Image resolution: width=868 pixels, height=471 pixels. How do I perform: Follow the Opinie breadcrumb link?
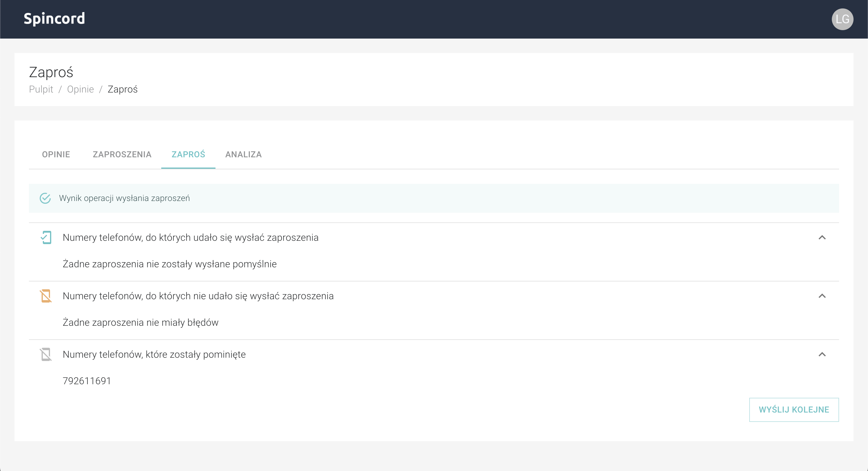click(x=80, y=89)
